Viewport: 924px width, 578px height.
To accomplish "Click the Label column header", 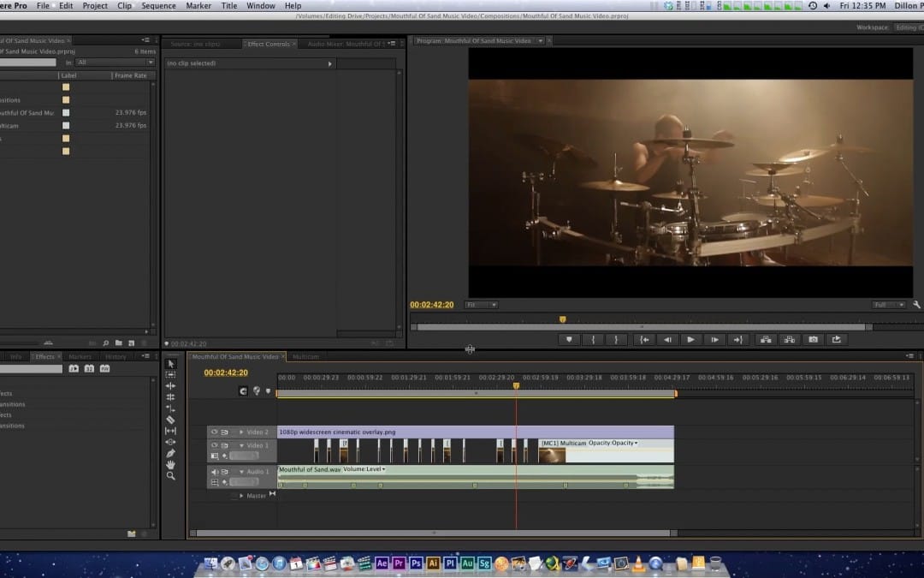I will 69,75.
